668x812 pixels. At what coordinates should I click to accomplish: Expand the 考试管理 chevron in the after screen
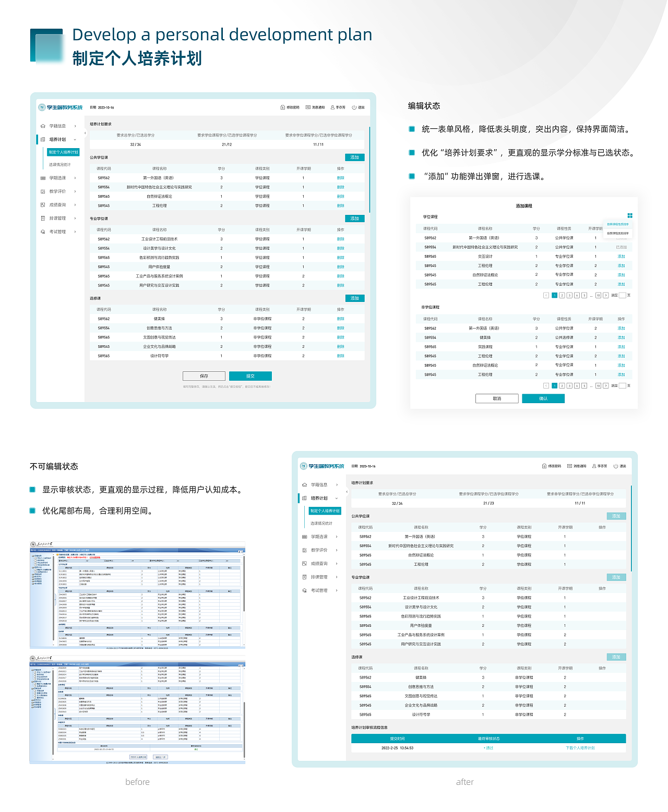click(x=337, y=590)
